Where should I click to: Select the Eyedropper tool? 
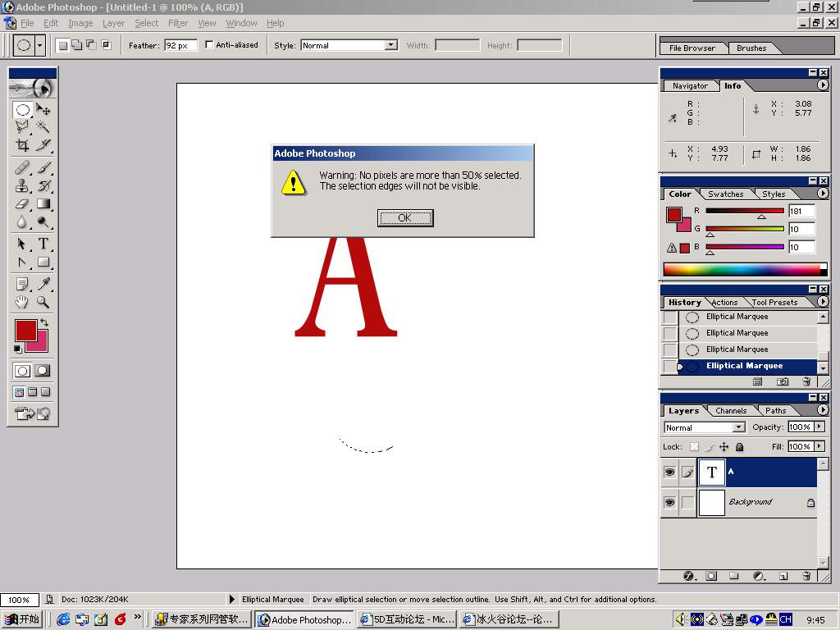[43, 284]
